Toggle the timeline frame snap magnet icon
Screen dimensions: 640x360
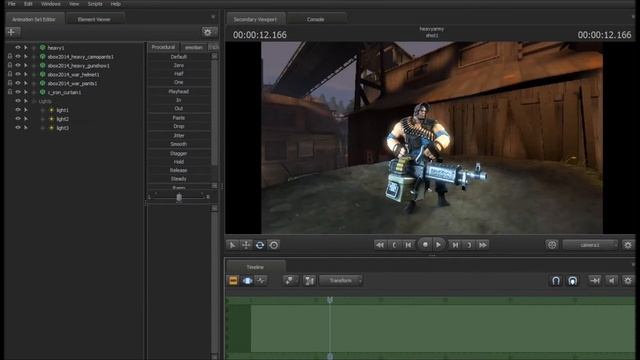pyautogui.click(x=573, y=280)
